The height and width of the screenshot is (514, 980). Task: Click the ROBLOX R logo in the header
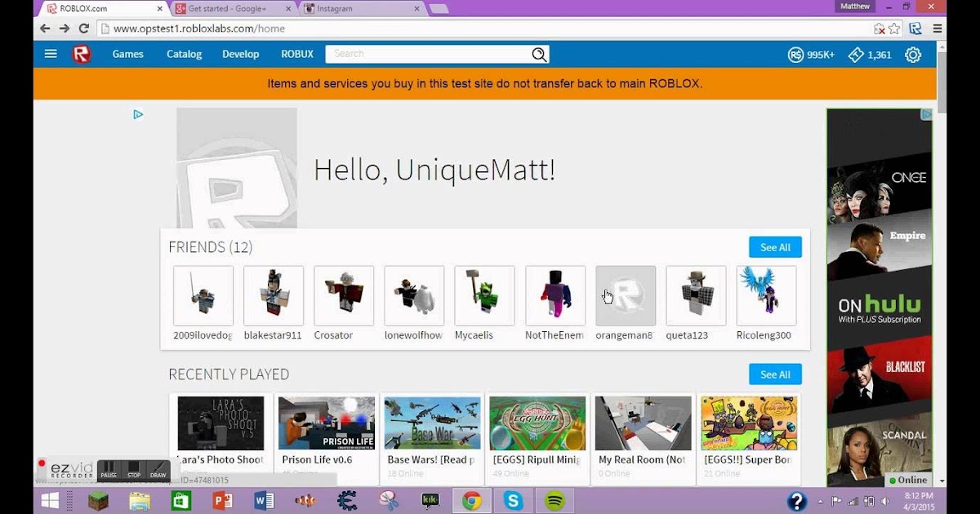(x=81, y=54)
